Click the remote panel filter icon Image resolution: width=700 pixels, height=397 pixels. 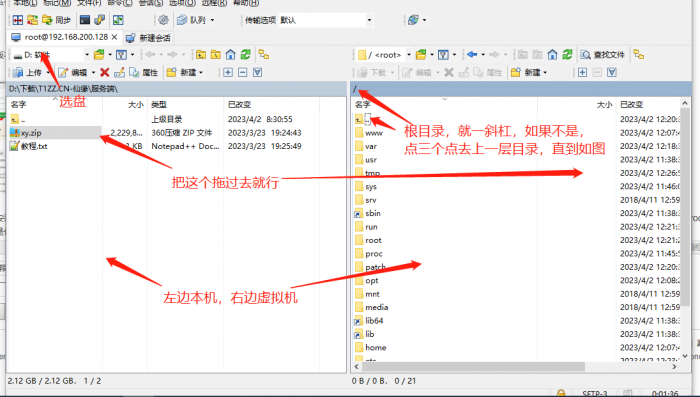coord(443,55)
